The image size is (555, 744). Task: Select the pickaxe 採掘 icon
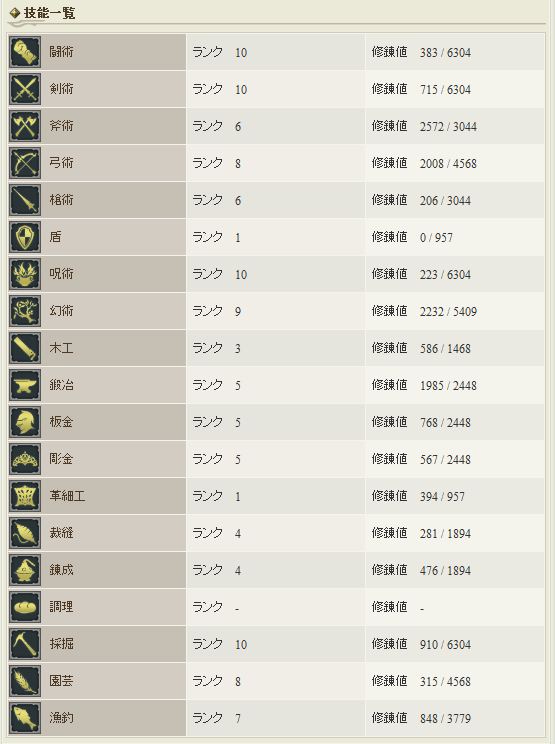(25, 644)
